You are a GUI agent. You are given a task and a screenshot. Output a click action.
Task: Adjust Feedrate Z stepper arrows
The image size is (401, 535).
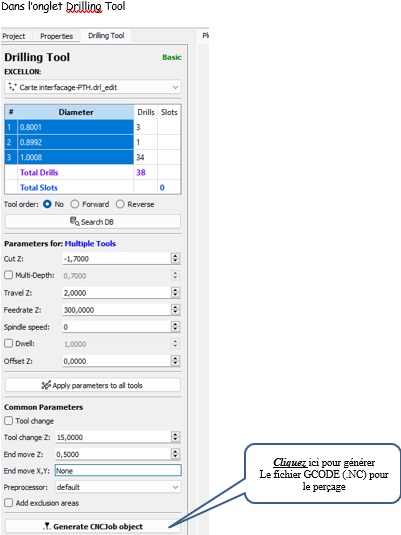[x=175, y=309]
